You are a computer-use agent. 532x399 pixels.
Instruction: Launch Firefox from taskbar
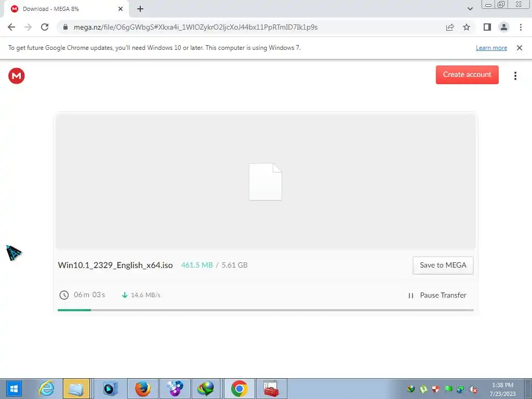(143, 389)
